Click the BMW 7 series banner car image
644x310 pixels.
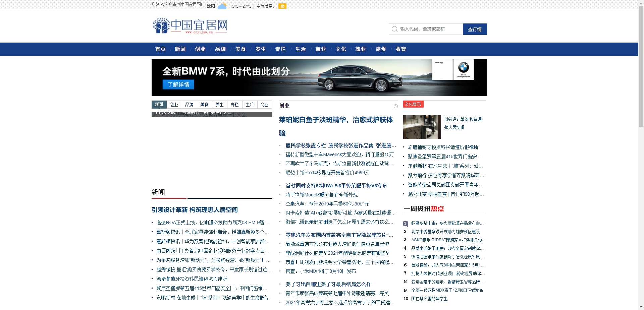(x=361, y=78)
